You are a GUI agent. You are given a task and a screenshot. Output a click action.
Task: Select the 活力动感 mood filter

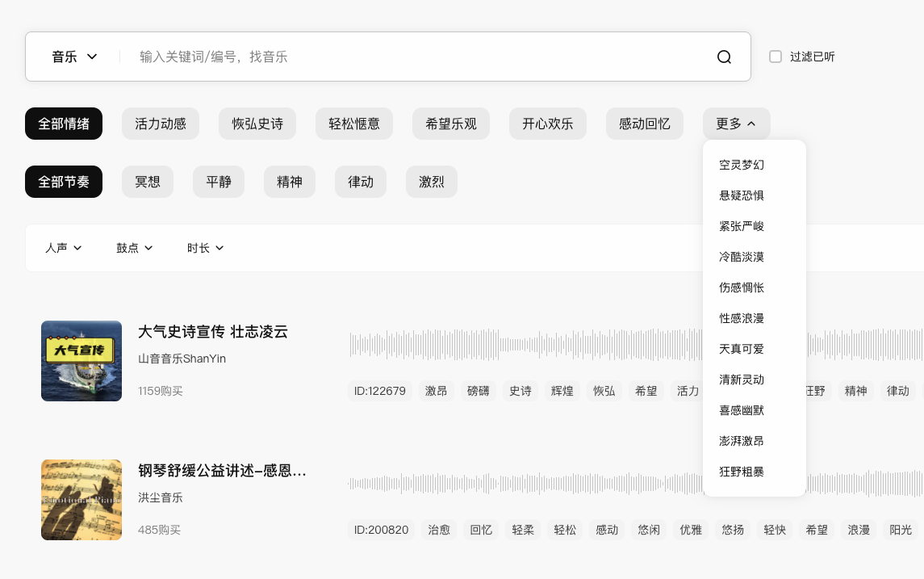(161, 124)
